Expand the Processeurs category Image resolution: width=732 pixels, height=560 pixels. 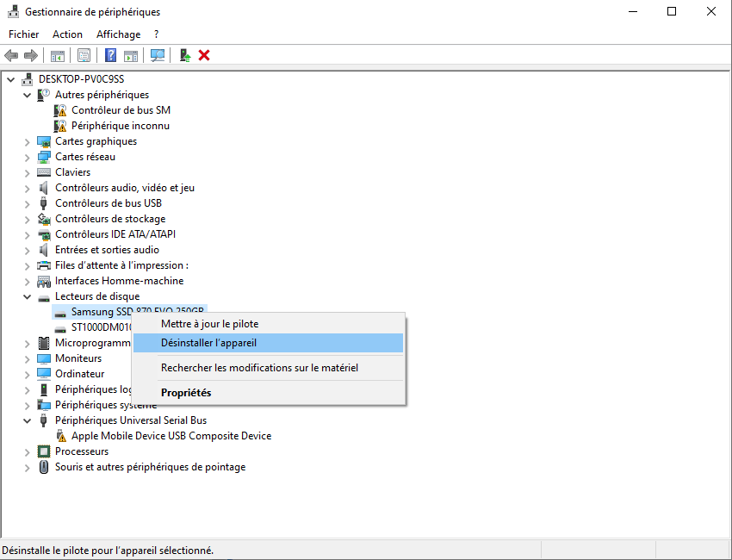point(27,451)
